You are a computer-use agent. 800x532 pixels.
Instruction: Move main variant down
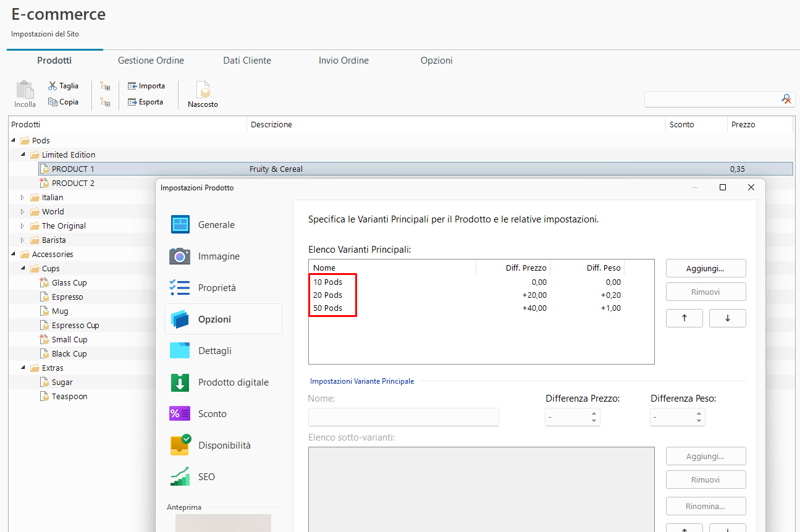click(x=727, y=318)
